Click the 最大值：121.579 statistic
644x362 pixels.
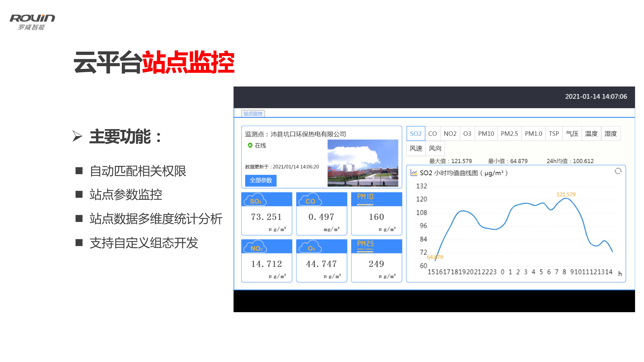point(451,161)
